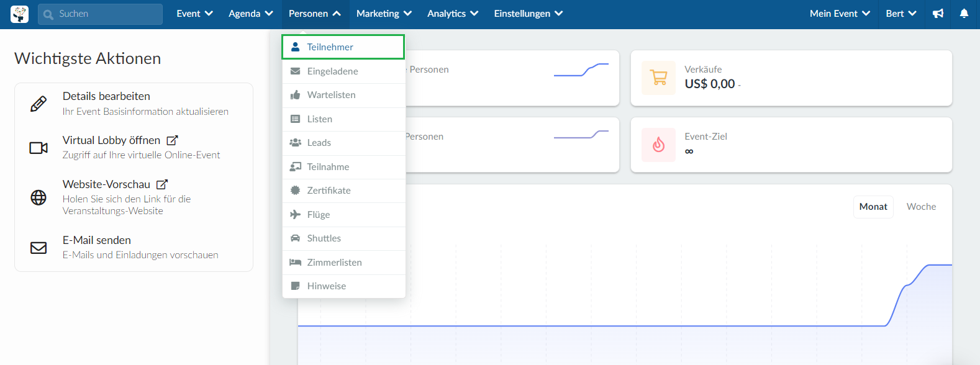This screenshot has width=980, height=365.
Task: Expand the Einstellungen dropdown menu
Action: pos(529,14)
